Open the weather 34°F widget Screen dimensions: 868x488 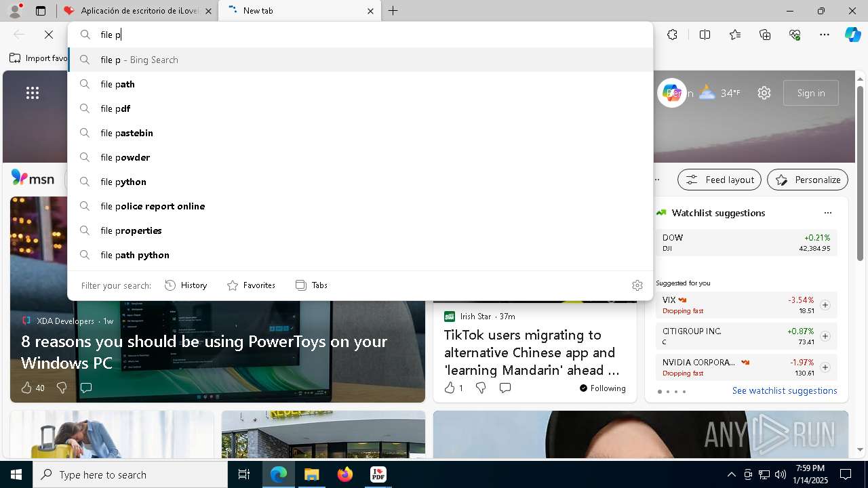pos(719,93)
